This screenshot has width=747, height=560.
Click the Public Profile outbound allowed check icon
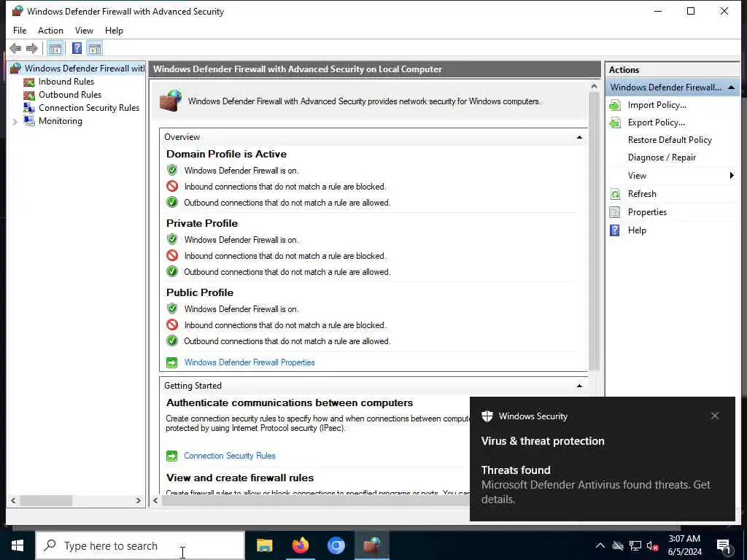click(x=172, y=341)
